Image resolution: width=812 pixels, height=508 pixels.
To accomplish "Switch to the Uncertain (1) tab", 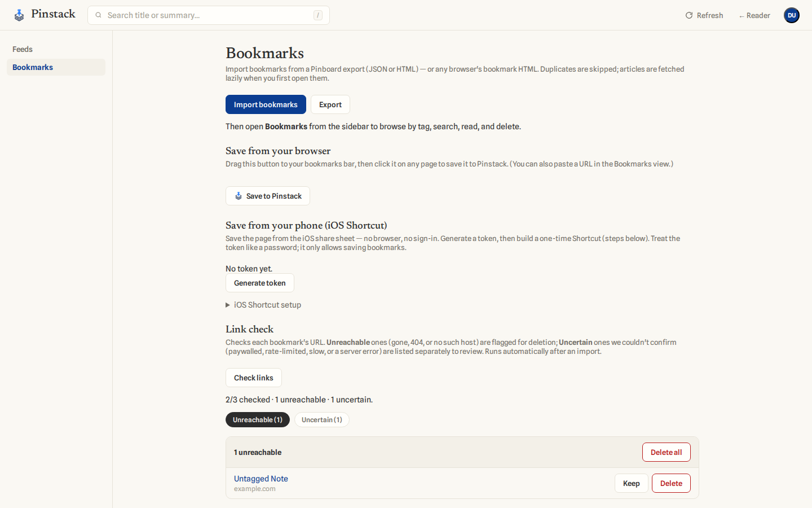I will (322, 419).
